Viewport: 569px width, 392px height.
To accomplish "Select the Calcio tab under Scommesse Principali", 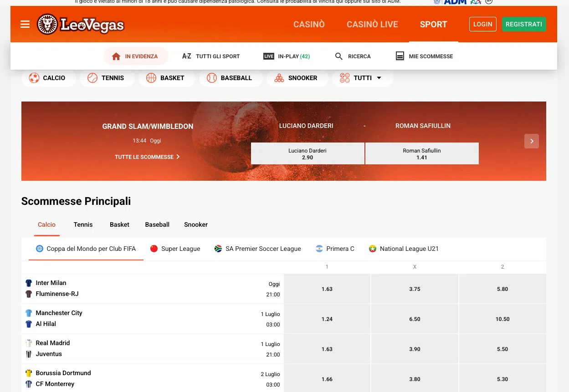I will coord(47,224).
